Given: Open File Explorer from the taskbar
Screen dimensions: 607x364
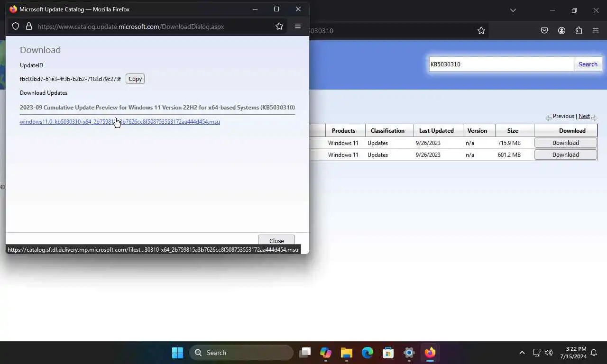Looking at the screenshot, I should (347, 353).
